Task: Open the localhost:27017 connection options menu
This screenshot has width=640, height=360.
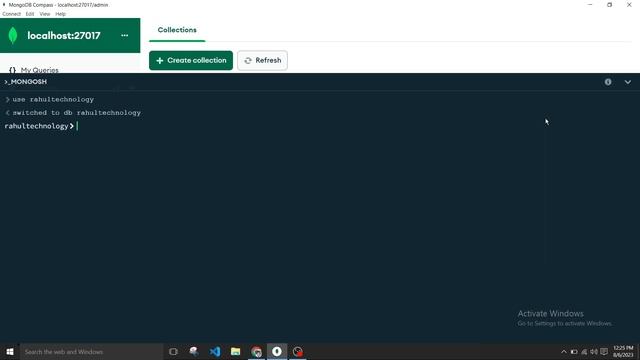Action: [x=124, y=36]
